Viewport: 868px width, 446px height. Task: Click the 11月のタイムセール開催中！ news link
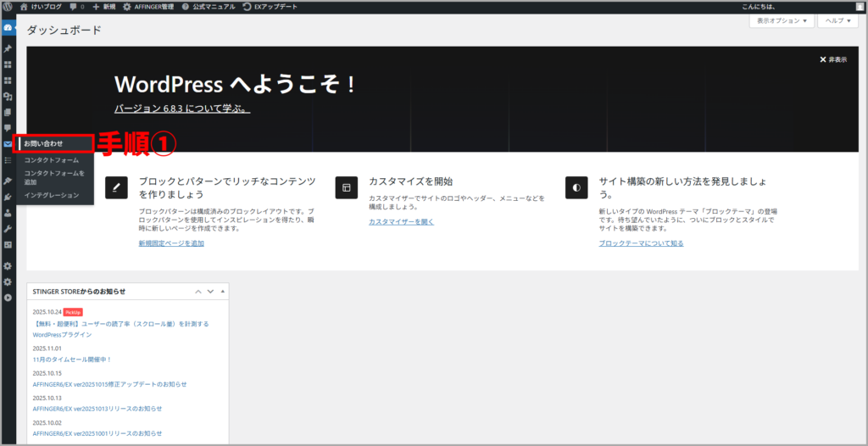point(72,360)
